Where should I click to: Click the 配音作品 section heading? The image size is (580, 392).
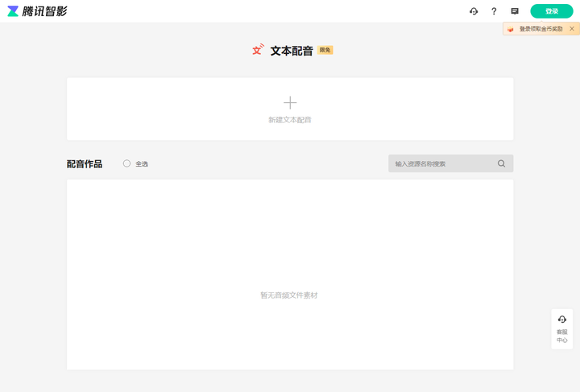(85, 163)
